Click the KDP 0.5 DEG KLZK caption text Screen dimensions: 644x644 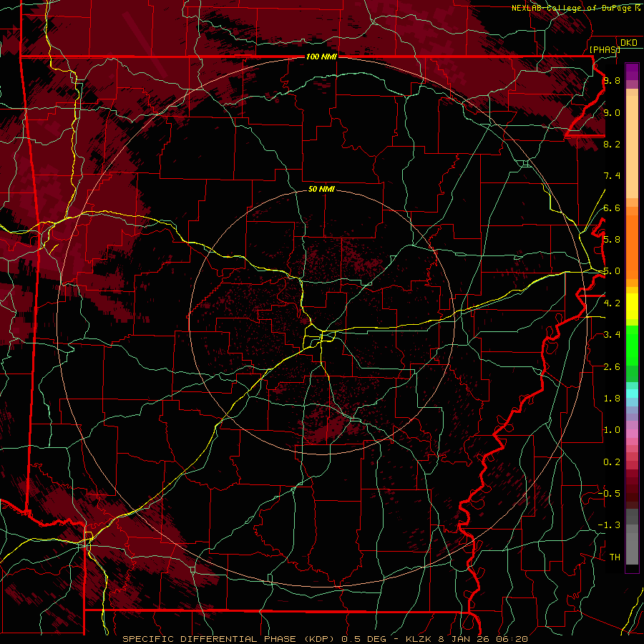[325, 639]
